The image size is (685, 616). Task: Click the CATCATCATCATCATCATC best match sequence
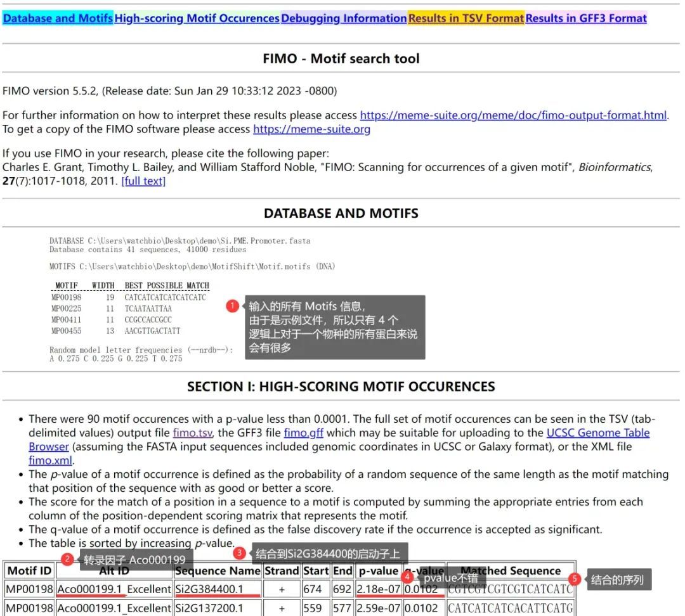(x=165, y=297)
